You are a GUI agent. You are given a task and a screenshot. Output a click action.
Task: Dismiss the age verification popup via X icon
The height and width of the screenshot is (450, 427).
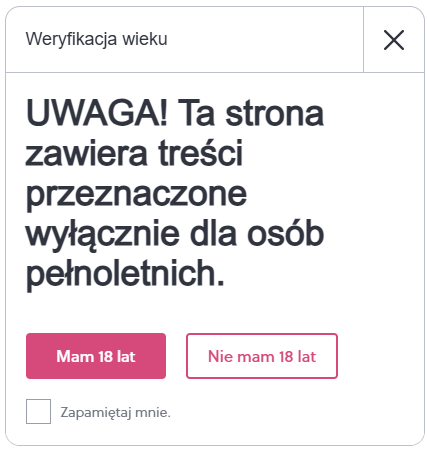pyautogui.click(x=394, y=40)
